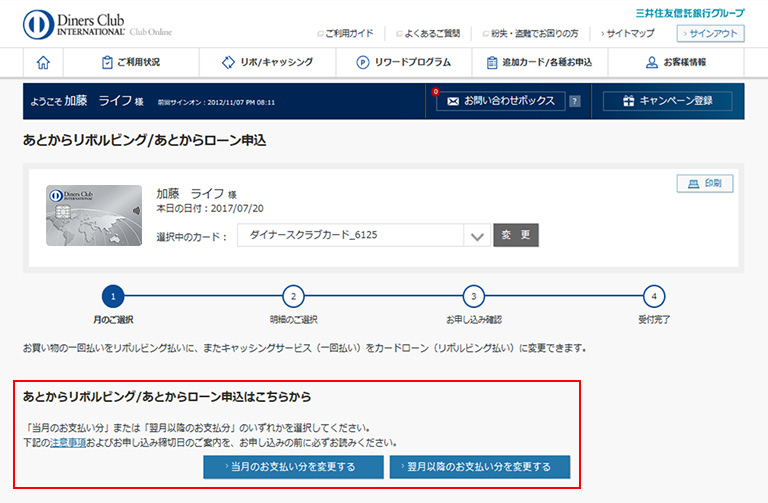Click the サインアウト sign out button
The image size is (768, 503).
coord(710,33)
